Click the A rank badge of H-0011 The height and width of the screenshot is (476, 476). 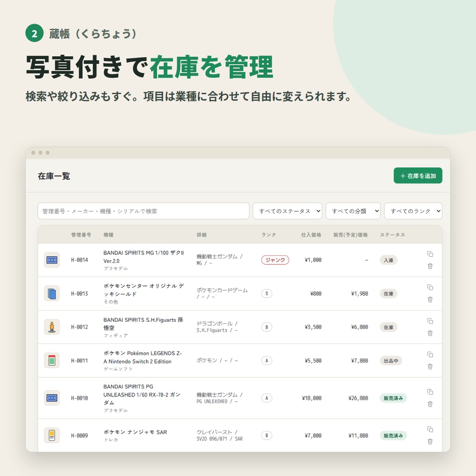[266, 361]
